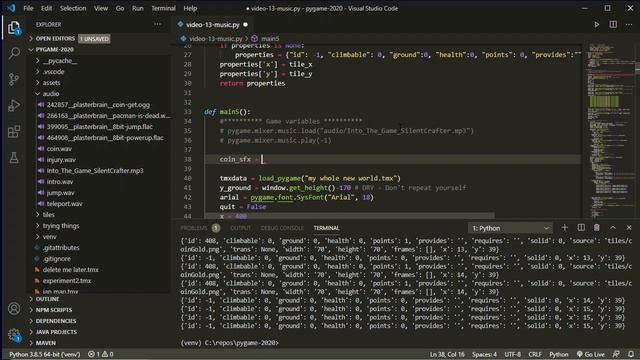
Task: Select the Terminal panel tab
Action: (327, 228)
